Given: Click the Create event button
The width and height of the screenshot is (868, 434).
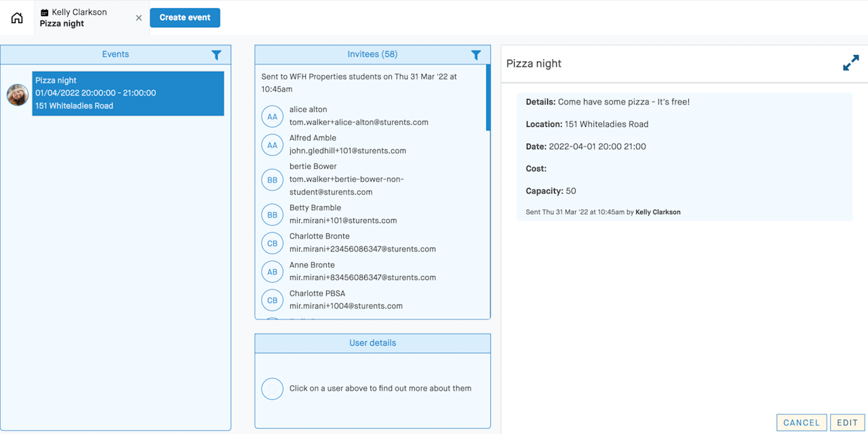Looking at the screenshot, I should pyautogui.click(x=185, y=18).
